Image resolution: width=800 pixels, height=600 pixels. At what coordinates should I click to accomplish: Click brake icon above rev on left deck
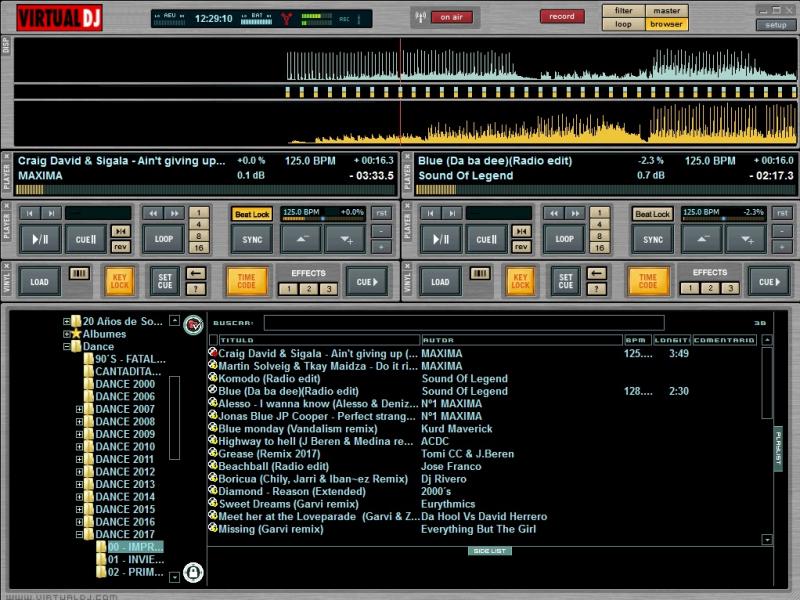click(x=120, y=231)
